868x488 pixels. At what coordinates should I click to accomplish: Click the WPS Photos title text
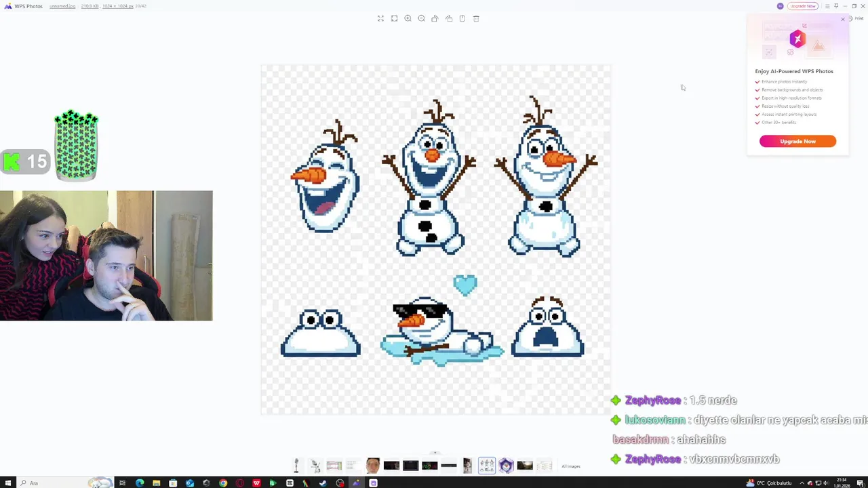pos(28,6)
